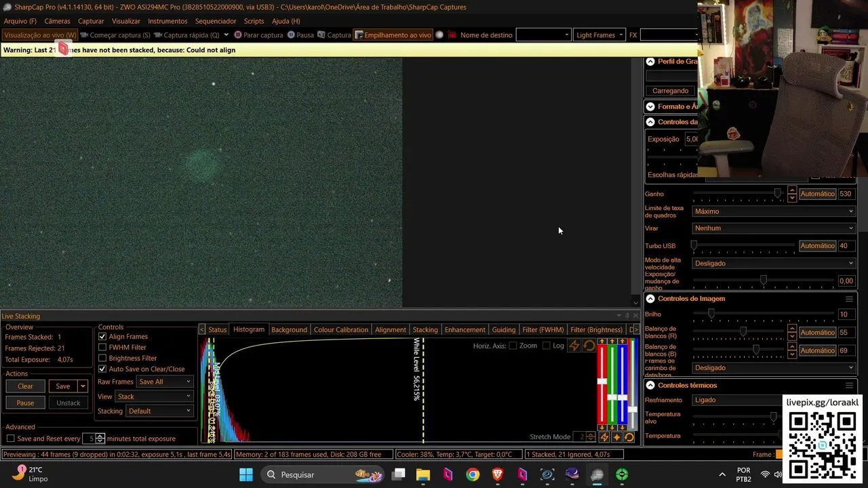This screenshot has height=488, width=868.
Task: Click Clear button in Actions
Action: tap(25, 386)
